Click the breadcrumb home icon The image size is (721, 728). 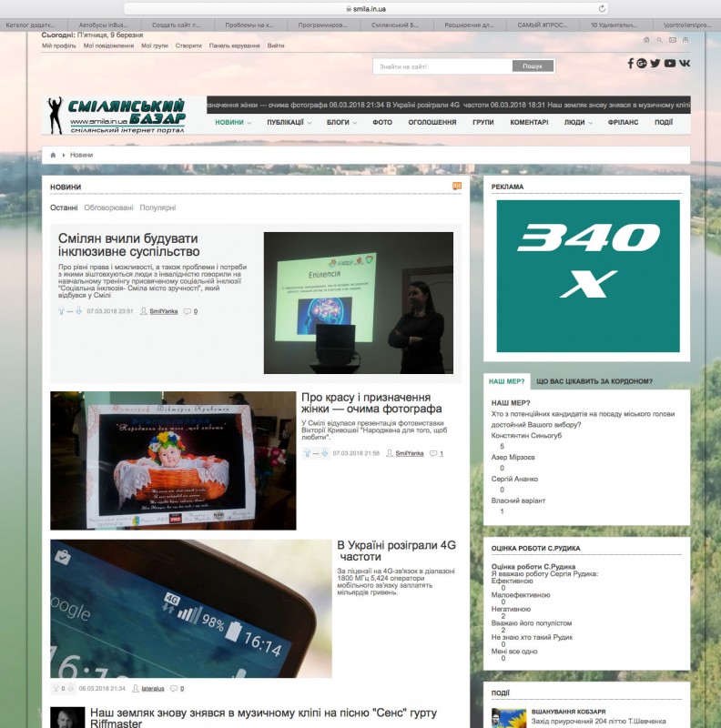pos(53,155)
